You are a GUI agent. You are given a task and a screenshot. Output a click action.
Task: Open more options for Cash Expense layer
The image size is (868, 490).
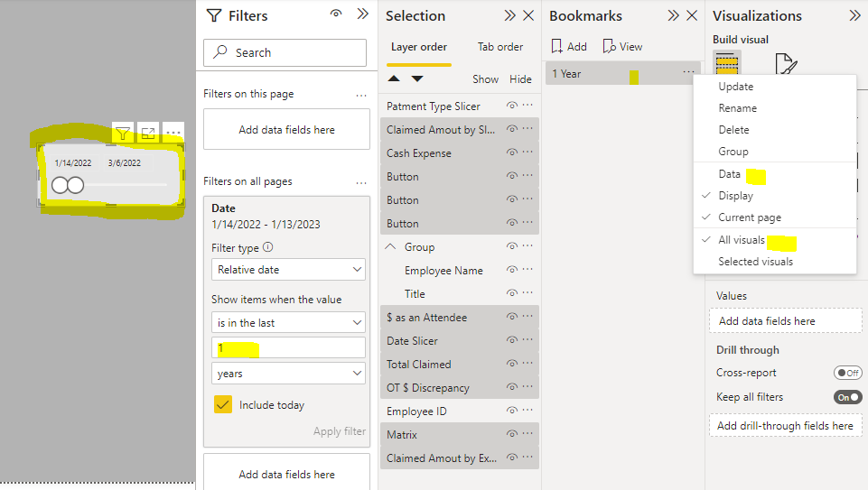point(527,153)
